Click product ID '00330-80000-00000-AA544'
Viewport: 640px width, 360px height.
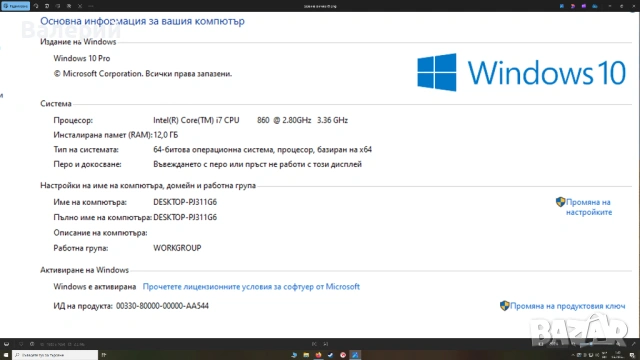click(x=162, y=306)
